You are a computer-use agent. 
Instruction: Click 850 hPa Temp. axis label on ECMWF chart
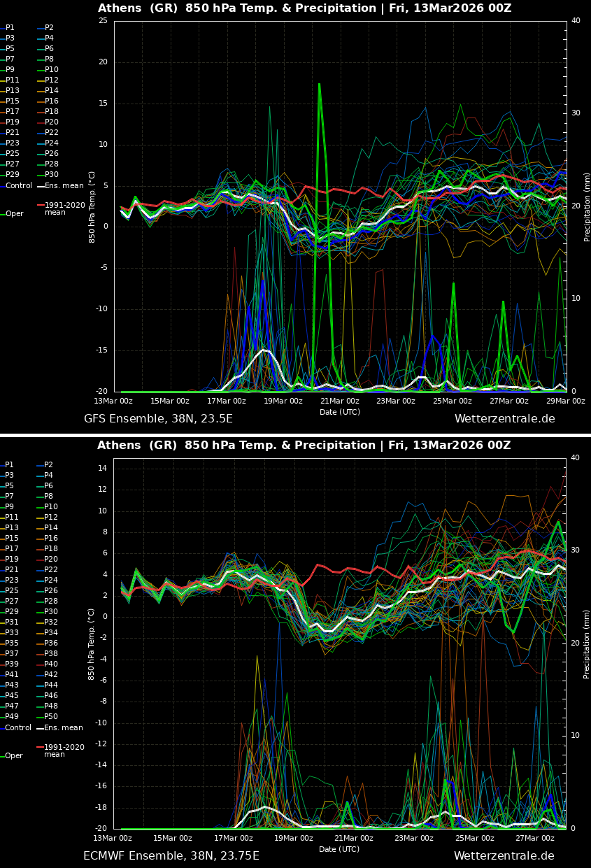92,643
